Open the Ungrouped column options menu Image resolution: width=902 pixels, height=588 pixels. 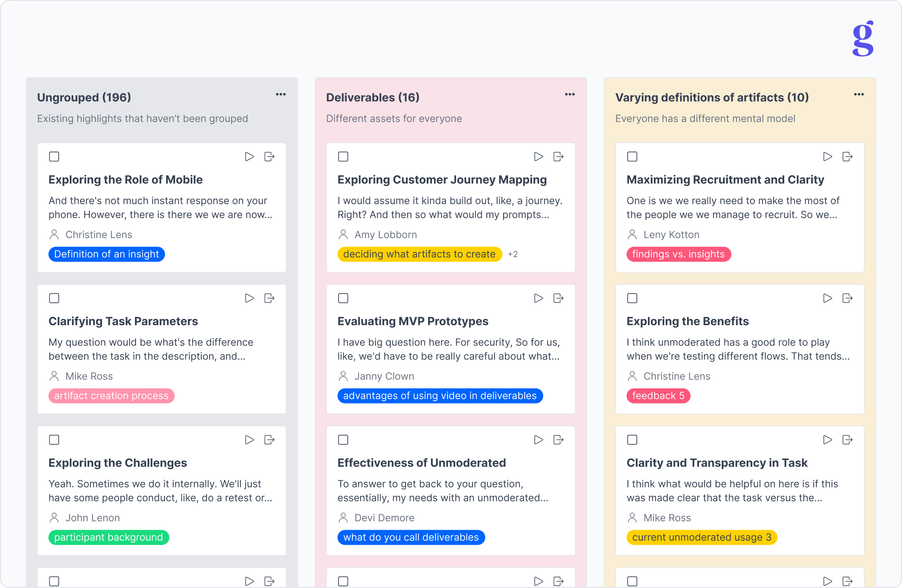(x=281, y=95)
